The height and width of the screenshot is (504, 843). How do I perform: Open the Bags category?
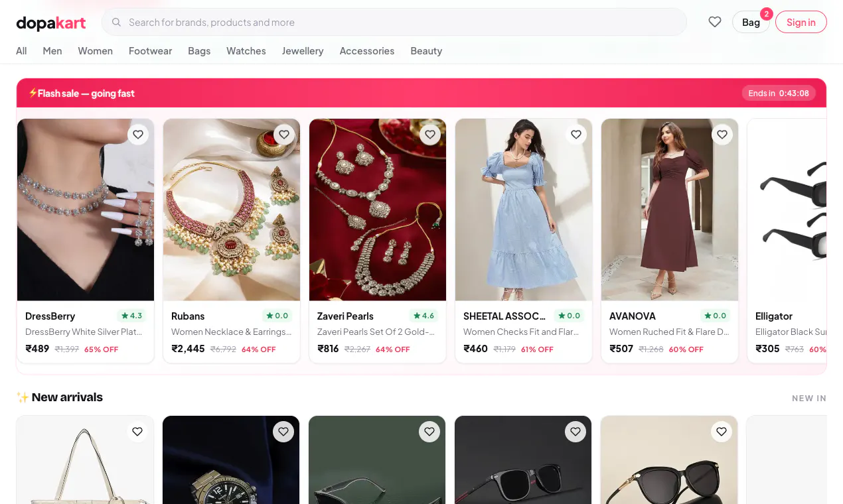pos(199,51)
